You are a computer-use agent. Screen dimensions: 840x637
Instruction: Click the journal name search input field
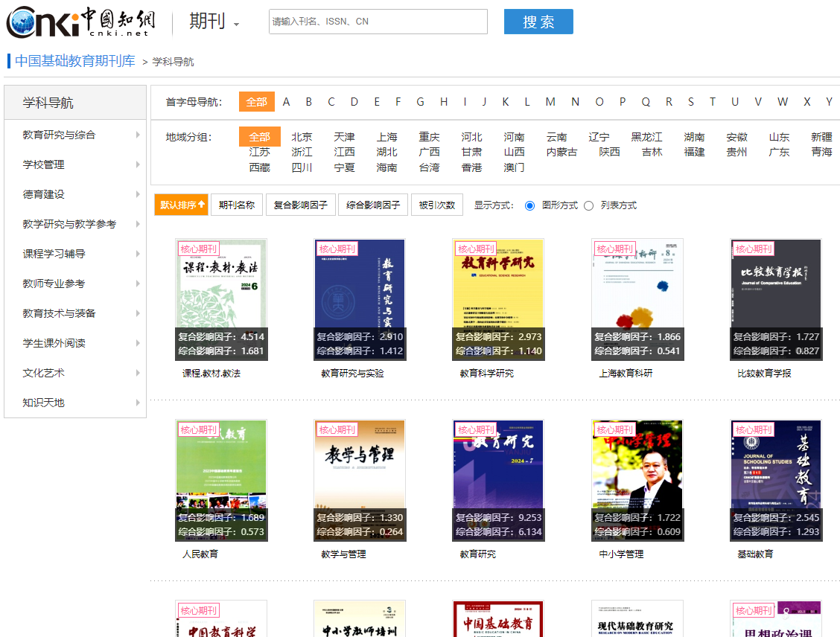pos(378,22)
